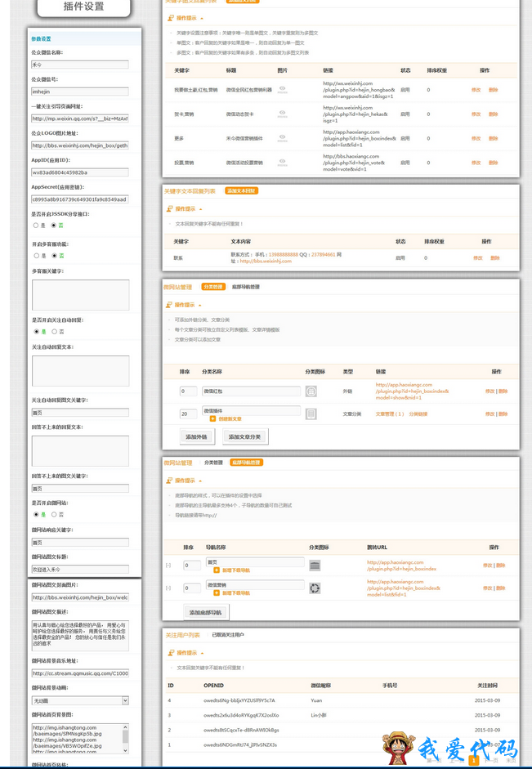
Task: Click 添加文章分类 button
Action: [x=245, y=436]
